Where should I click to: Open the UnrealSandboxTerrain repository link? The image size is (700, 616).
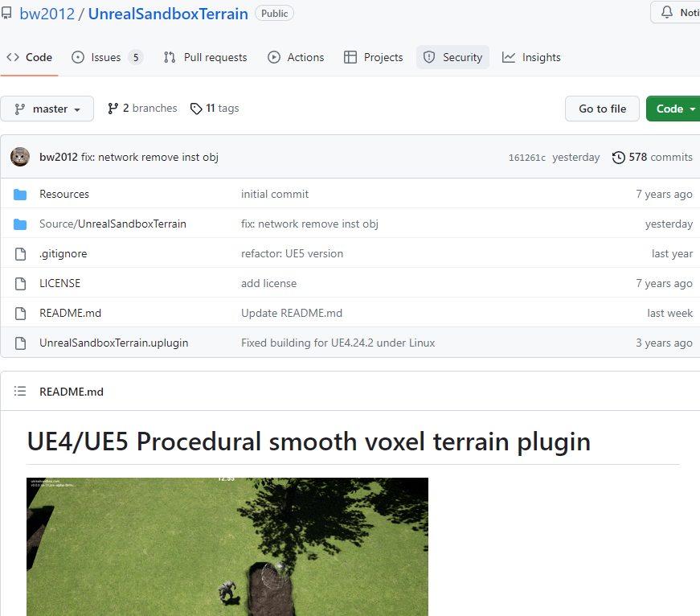pos(168,14)
